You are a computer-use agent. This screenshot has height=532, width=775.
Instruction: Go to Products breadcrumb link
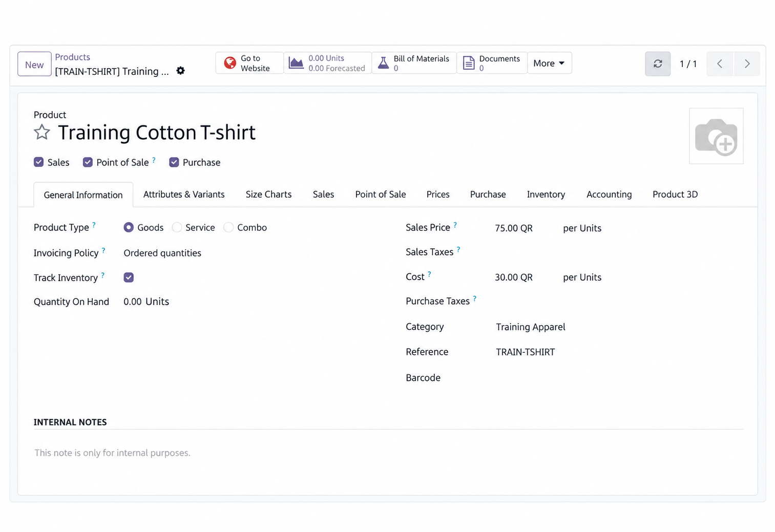click(x=72, y=57)
